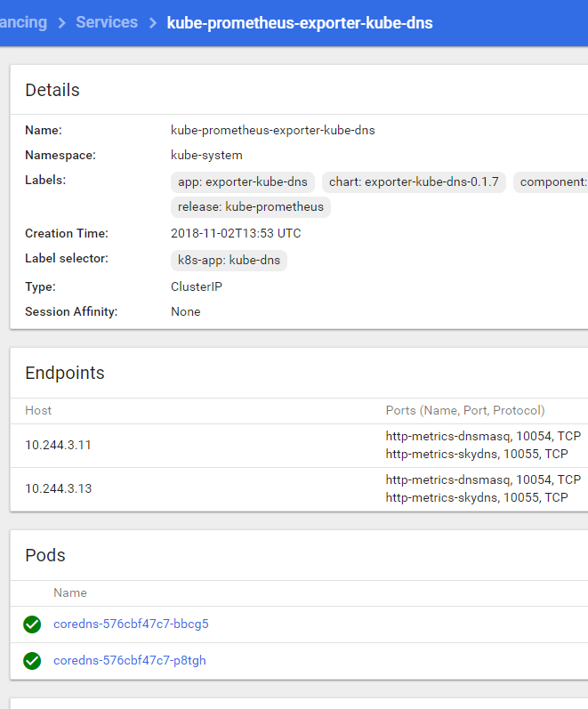Click the 'Creation Time:' field label

[67, 233]
